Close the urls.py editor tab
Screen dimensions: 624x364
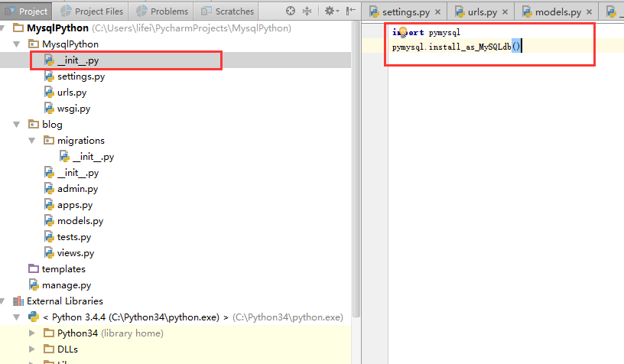pyautogui.click(x=505, y=12)
